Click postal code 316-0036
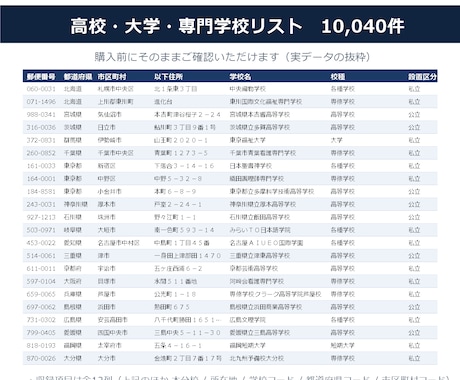 [41, 127]
